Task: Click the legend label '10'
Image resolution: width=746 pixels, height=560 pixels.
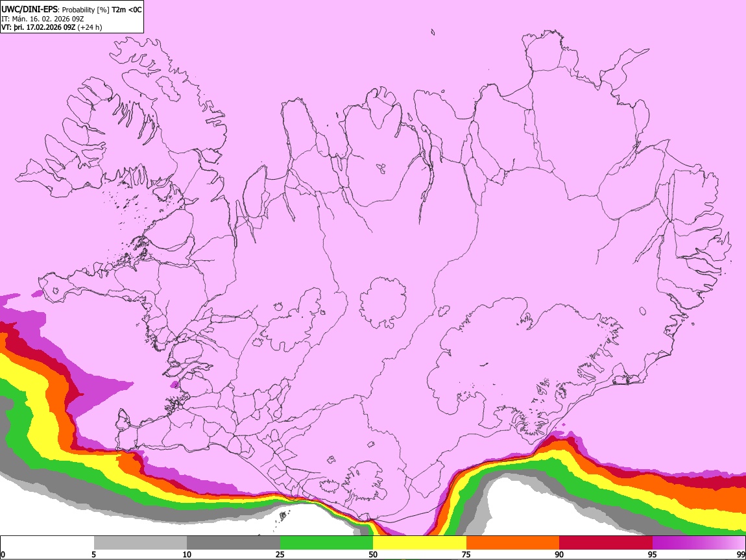Action: [187, 554]
